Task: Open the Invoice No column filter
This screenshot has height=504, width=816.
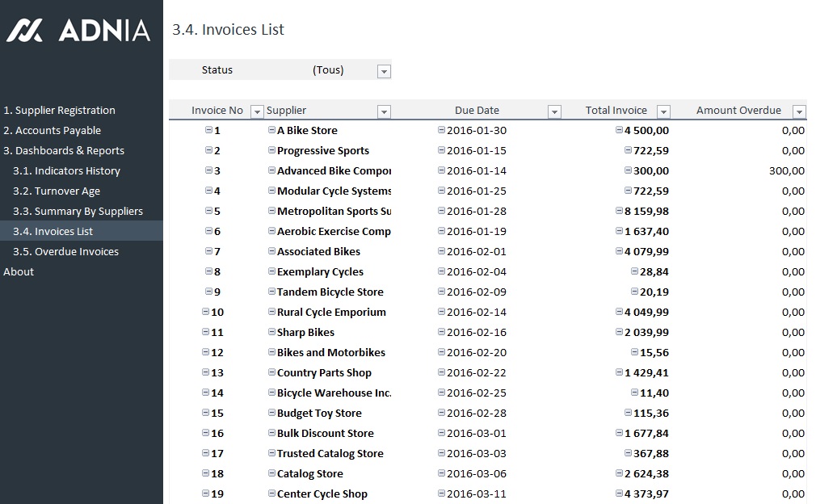Action: click(x=257, y=111)
